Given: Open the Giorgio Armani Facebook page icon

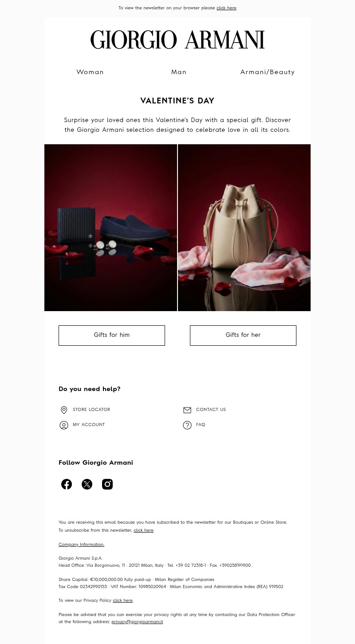Looking at the screenshot, I should pyautogui.click(x=67, y=484).
